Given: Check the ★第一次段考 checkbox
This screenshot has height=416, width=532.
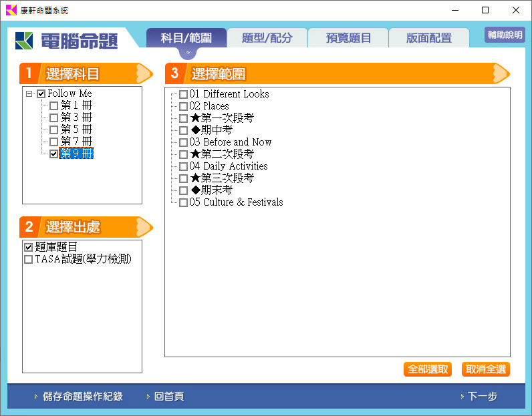Looking at the screenshot, I should point(183,118).
